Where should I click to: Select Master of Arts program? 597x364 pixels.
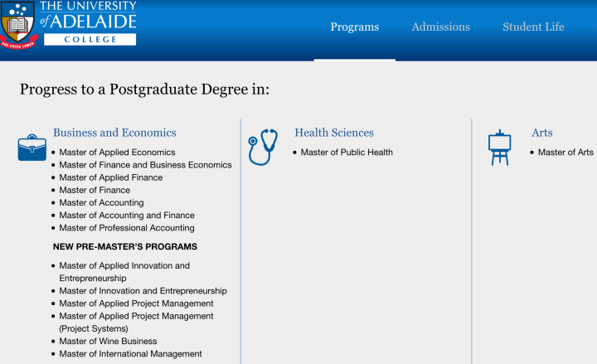click(565, 153)
